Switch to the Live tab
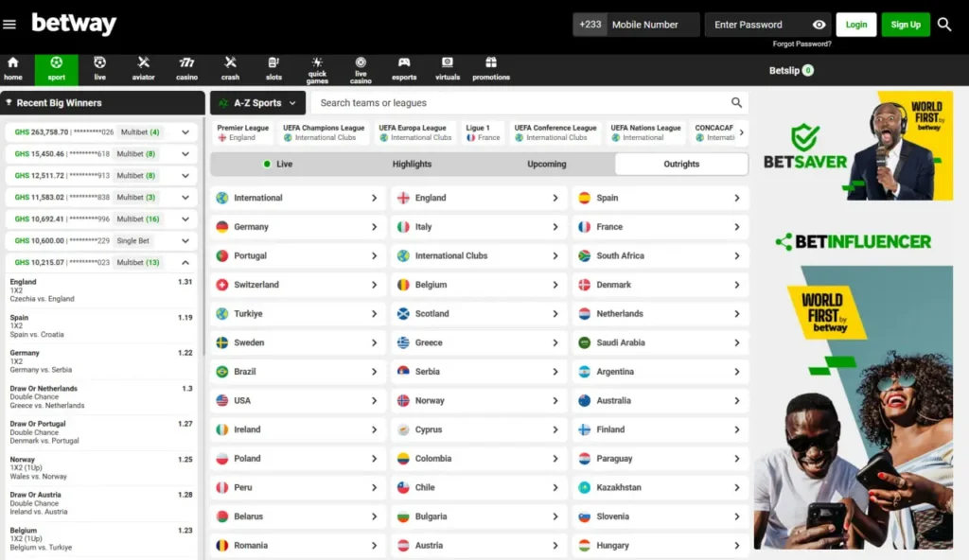This screenshot has width=969, height=560. (x=278, y=164)
